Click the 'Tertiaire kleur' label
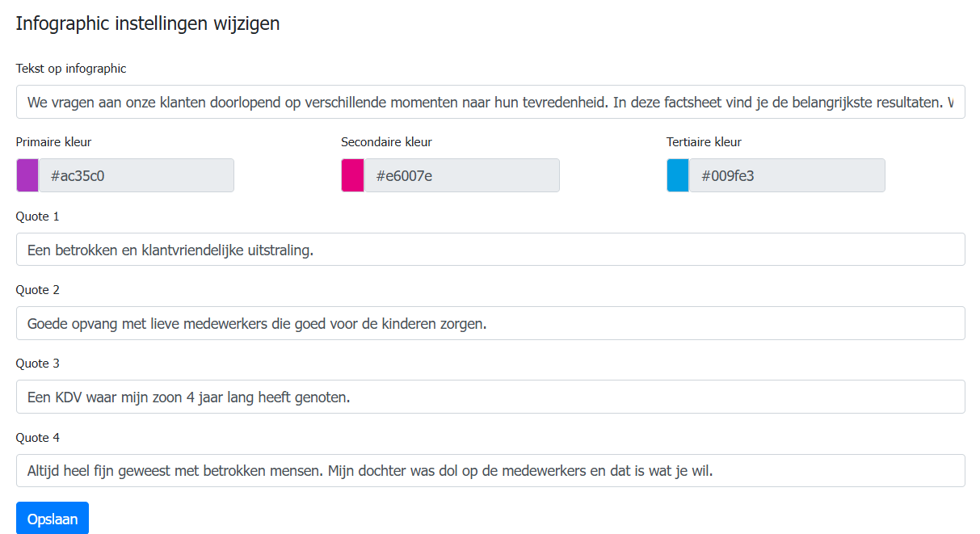 [x=704, y=142]
